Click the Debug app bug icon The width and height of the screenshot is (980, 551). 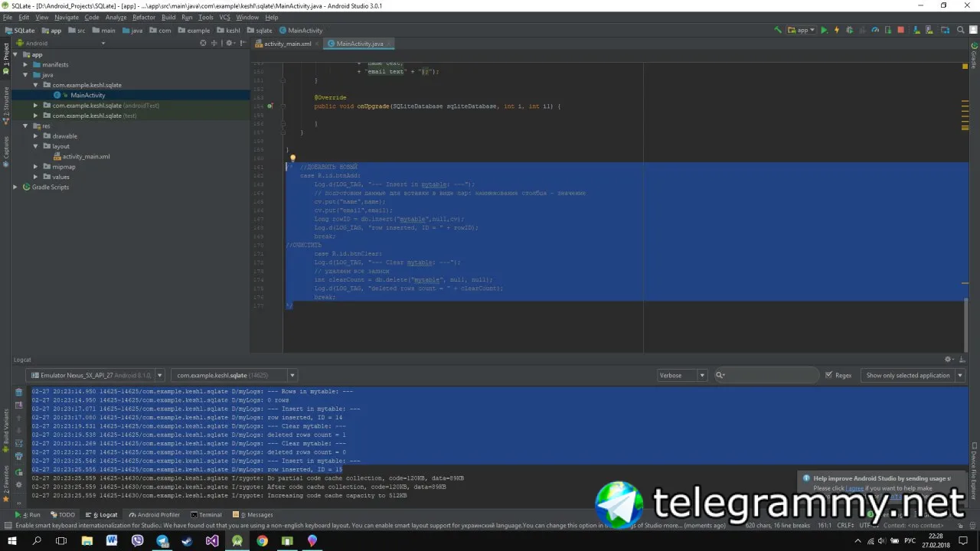point(849,31)
